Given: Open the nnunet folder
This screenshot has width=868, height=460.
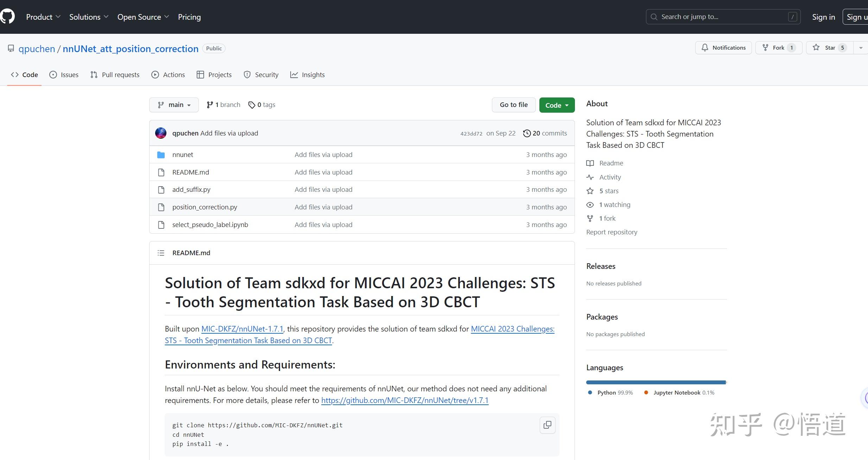Looking at the screenshot, I should point(183,155).
